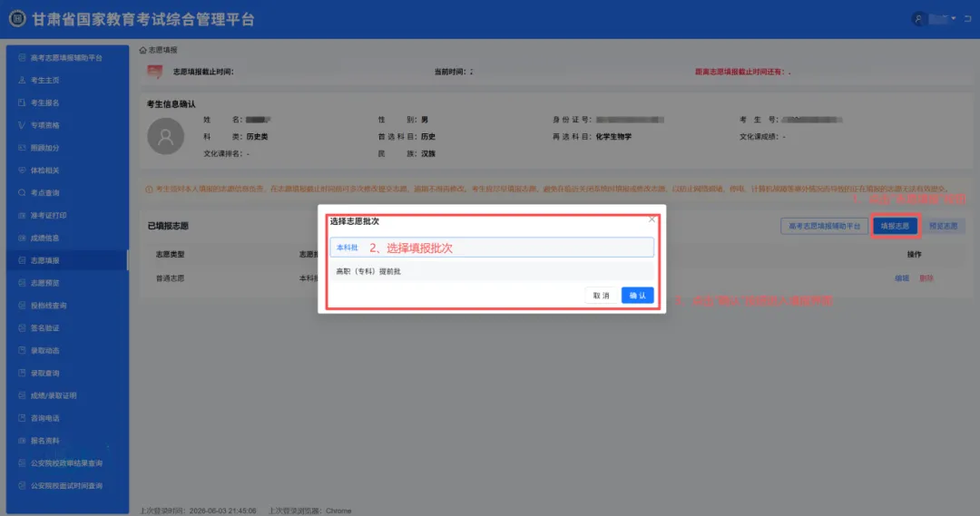
Task: Click the 志愿预览 sidebar icon
Action: pos(22,282)
